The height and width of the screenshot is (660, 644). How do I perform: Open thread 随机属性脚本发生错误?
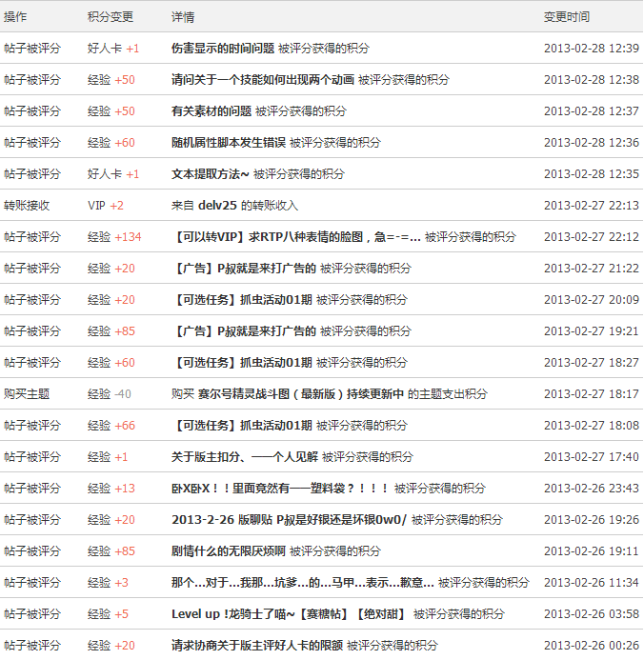pyautogui.click(x=229, y=142)
